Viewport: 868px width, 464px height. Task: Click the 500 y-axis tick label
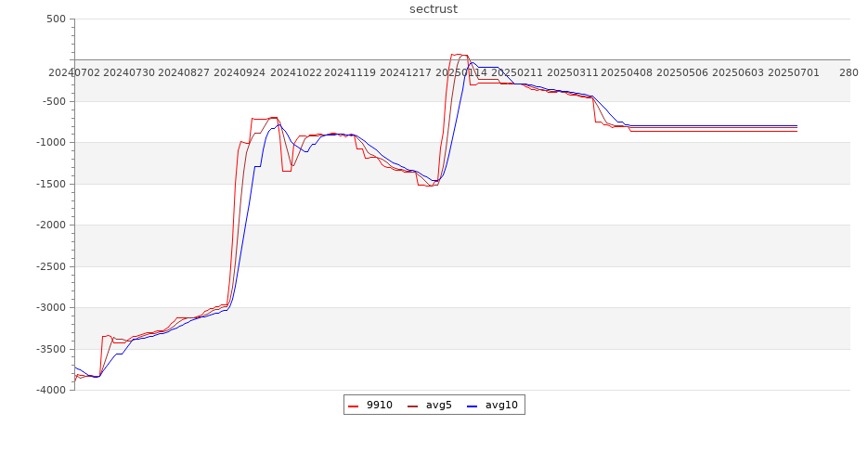click(56, 19)
